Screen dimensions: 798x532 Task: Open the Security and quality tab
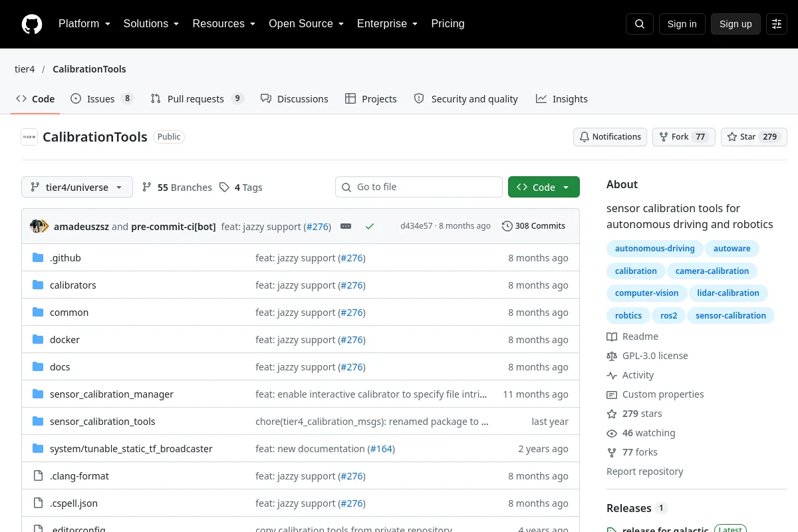(x=465, y=98)
